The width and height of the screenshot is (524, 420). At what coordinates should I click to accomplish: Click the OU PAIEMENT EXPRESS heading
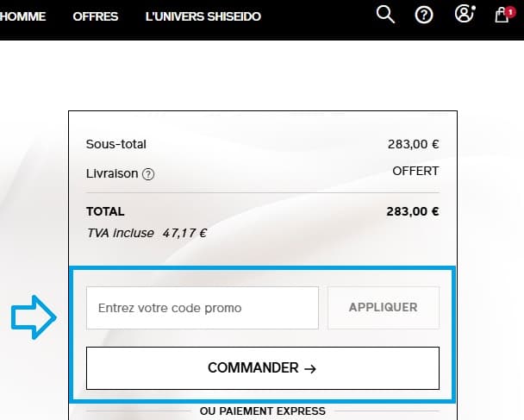pyautogui.click(x=263, y=411)
